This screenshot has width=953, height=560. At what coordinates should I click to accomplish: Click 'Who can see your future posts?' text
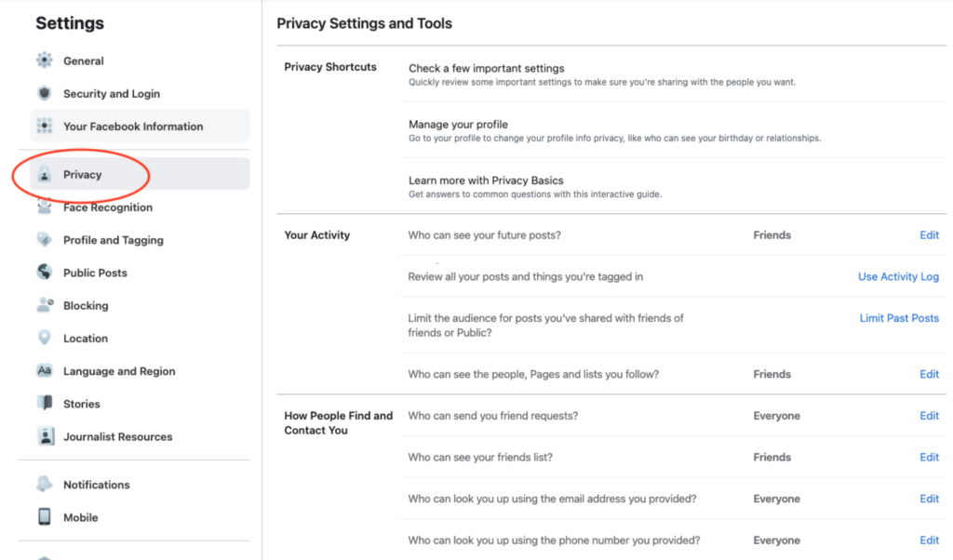(484, 235)
